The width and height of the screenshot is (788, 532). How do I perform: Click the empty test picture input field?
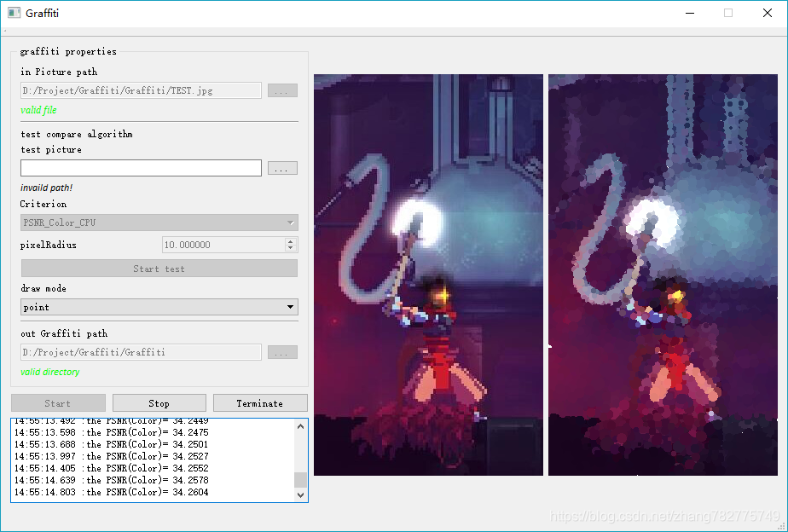tap(141, 168)
